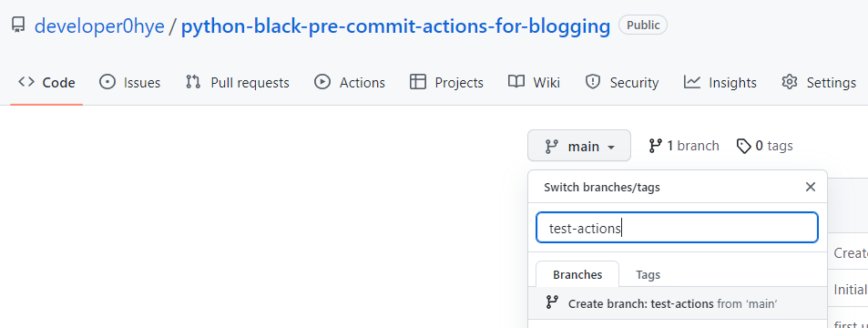The height and width of the screenshot is (328, 868).
Task: Open the Wiki tab
Action: 534,83
